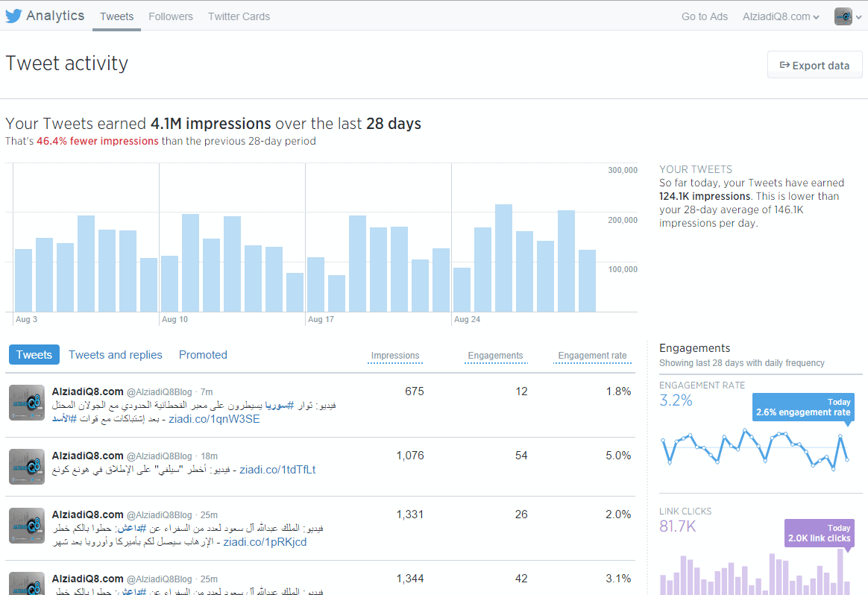
Task: Sort by Engagement rate column header
Action: 592,356
